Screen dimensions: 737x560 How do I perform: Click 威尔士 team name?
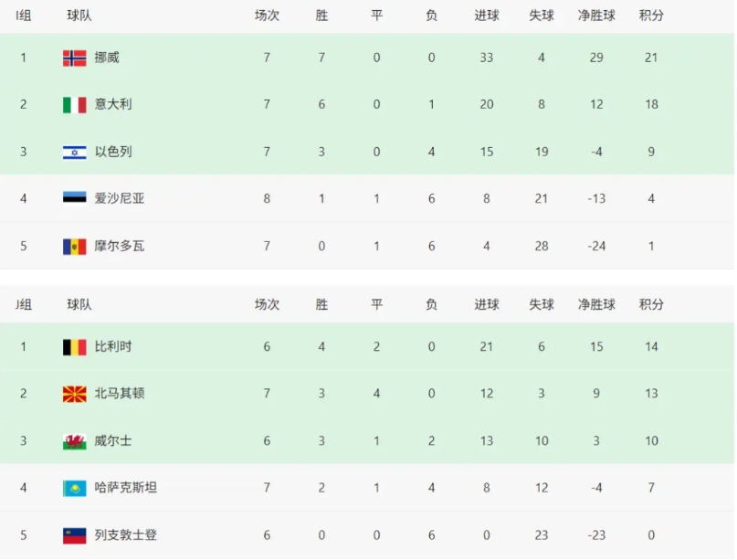(113, 441)
